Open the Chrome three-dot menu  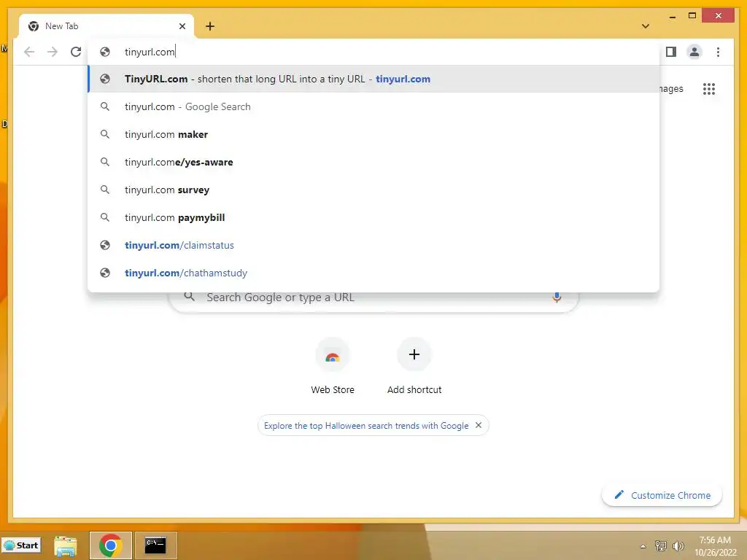718,52
